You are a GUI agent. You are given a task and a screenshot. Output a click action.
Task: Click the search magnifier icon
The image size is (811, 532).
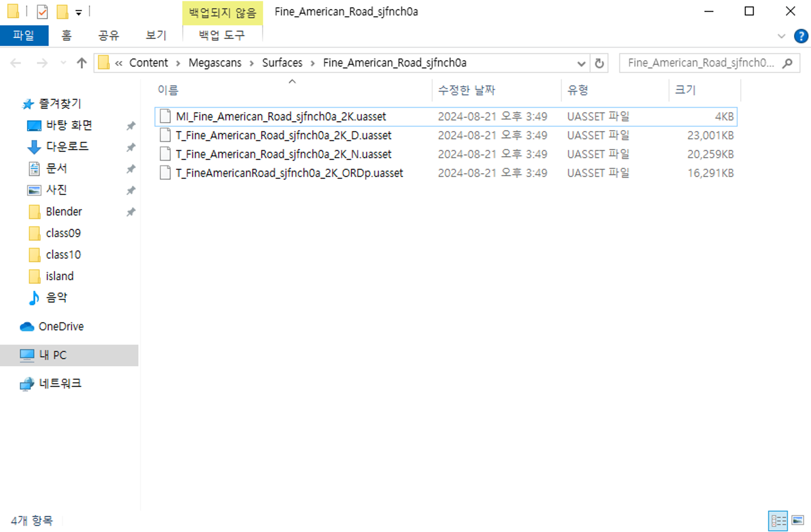787,63
